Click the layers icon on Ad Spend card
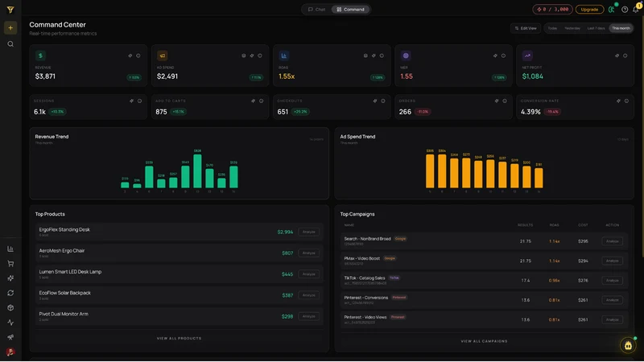This screenshot has width=644, height=362. click(244, 56)
